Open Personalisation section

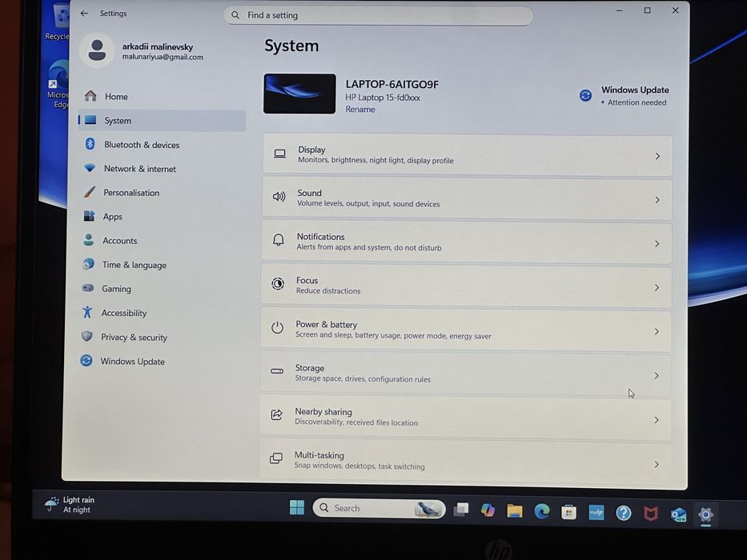(162, 192)
